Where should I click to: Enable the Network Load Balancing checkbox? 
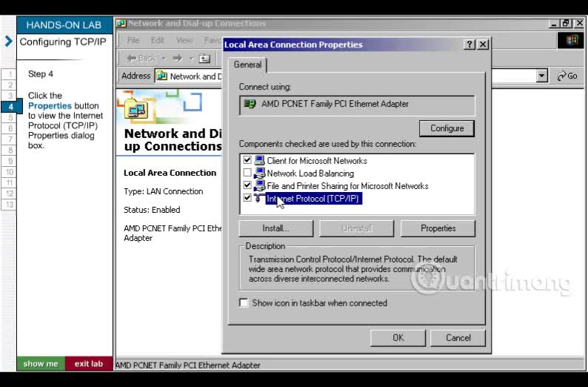tap(247, 173)
